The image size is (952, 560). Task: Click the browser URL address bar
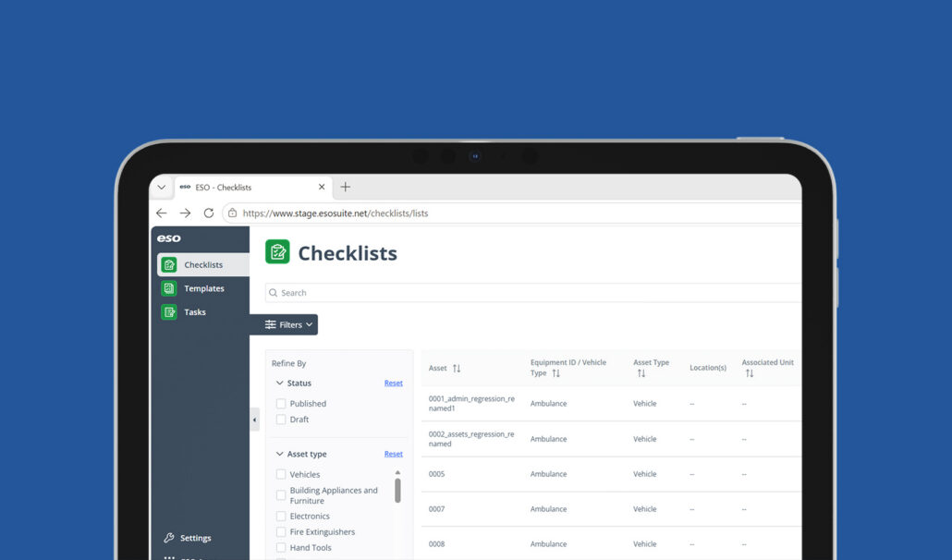[513, 213]
